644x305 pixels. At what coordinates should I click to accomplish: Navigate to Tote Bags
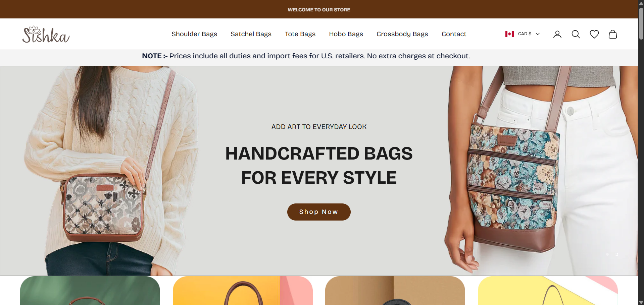(300, 34)
